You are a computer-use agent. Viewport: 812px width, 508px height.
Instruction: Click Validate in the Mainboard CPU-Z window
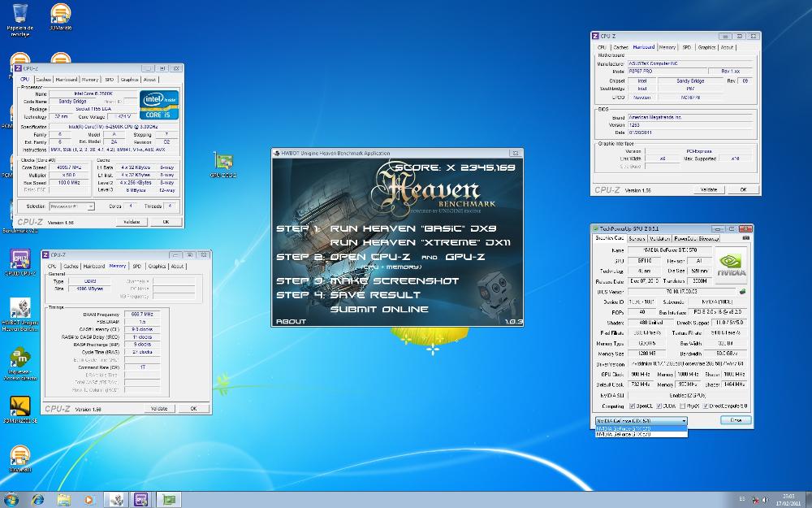point(709,189)
